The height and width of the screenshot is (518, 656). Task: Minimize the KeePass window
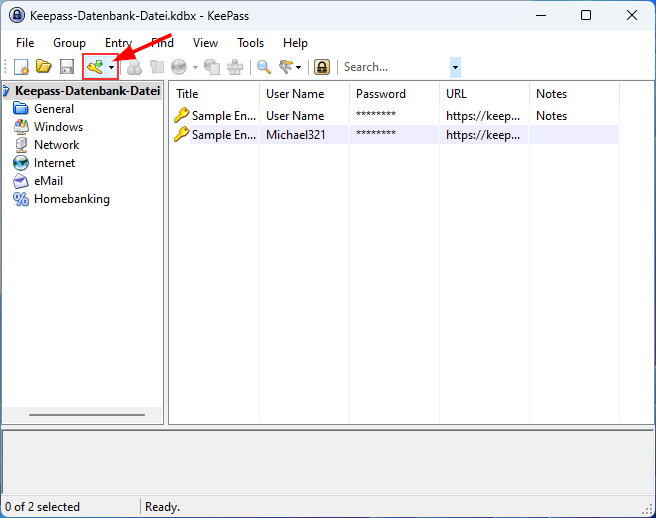541,15
